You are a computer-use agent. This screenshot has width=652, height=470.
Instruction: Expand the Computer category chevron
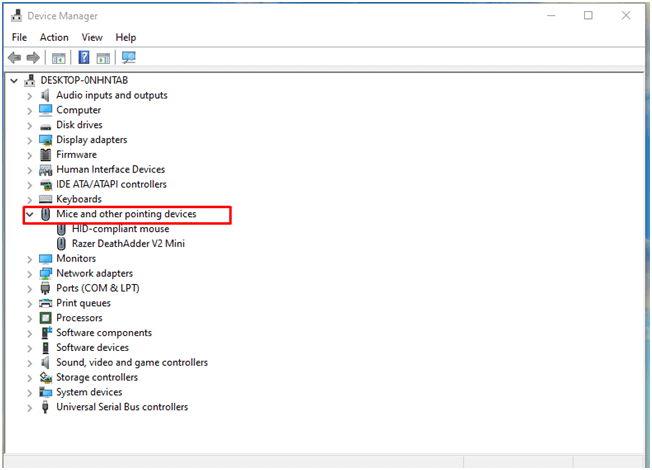pyautogui.click(x=30, y=111)
